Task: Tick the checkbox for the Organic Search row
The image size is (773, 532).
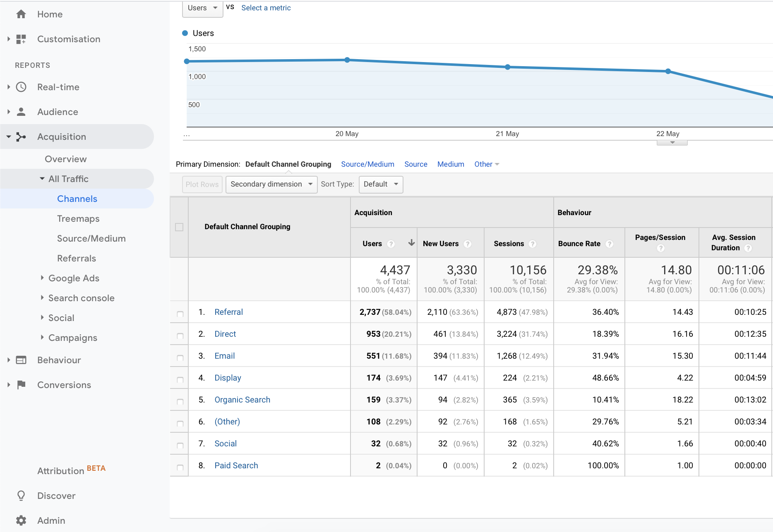Action: point(180,402)
